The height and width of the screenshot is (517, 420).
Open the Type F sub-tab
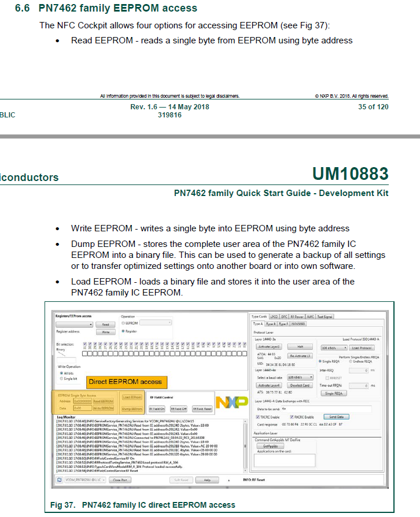pos(283,324)
